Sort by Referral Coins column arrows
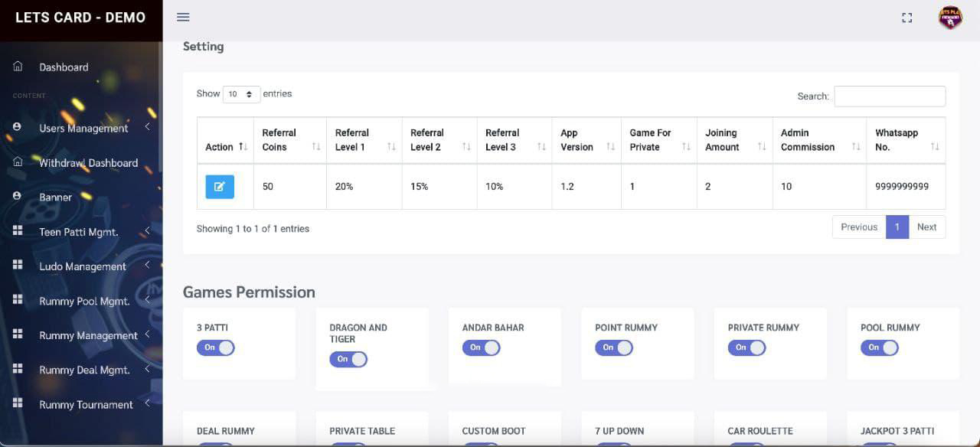 [315, 146]
